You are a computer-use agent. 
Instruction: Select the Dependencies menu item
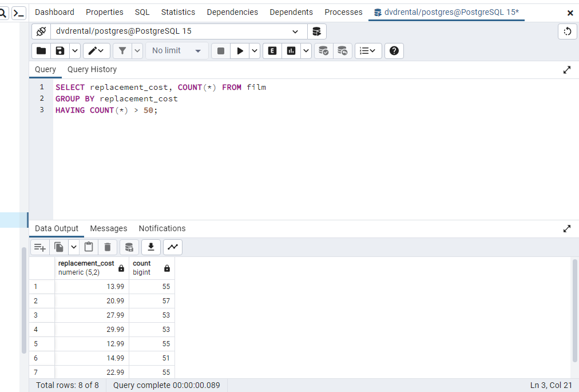click(232, 11)
